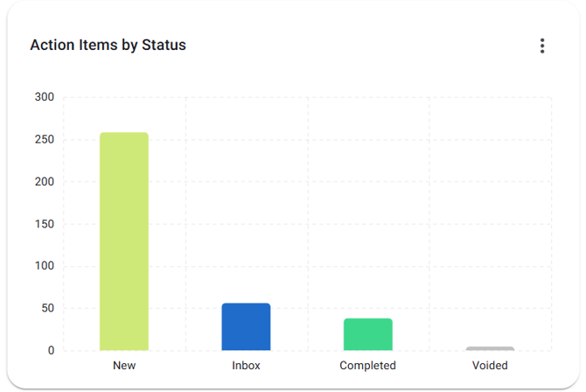Open the three-dot chart options menu
Screen dimensions: 586x392
tap(542, 45)
